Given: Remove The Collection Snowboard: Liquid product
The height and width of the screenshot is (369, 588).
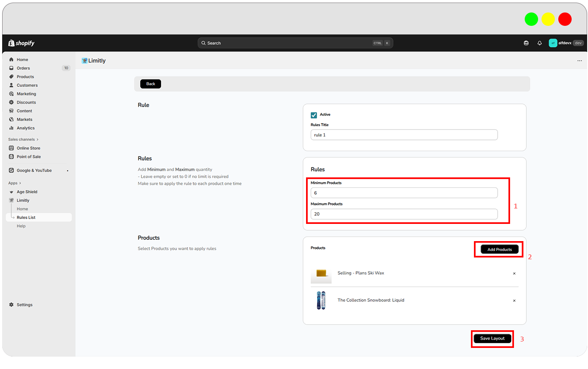Looking at the screenshot, I should (514, 301).
